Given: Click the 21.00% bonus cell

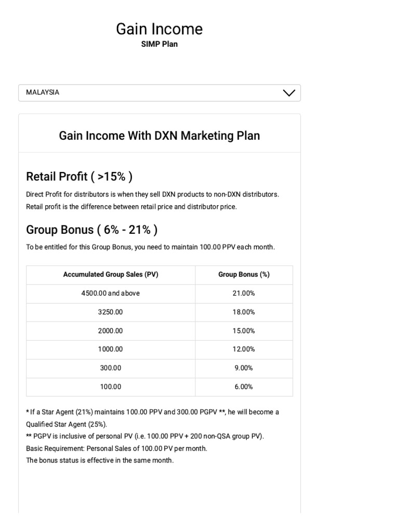Looking at the screenshot, I should coord(244,294).
